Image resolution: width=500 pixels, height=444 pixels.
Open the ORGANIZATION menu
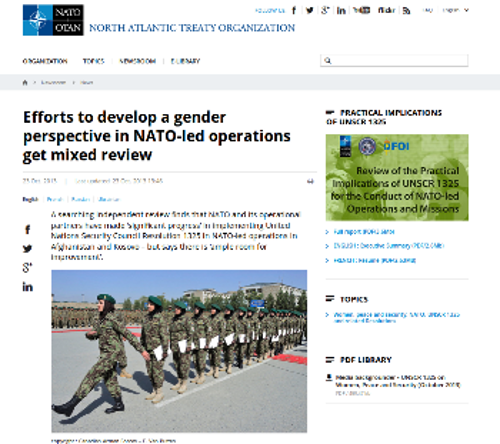click(x=45, y=61)
